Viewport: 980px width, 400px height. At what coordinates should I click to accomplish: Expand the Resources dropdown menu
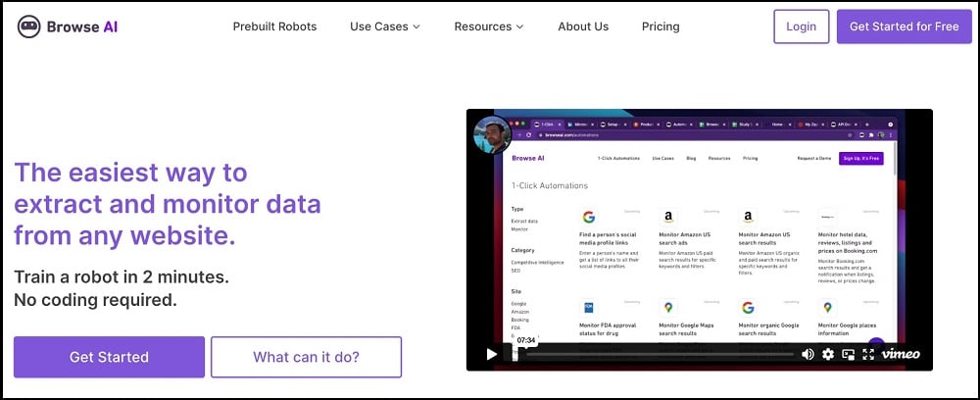point(489,26)
